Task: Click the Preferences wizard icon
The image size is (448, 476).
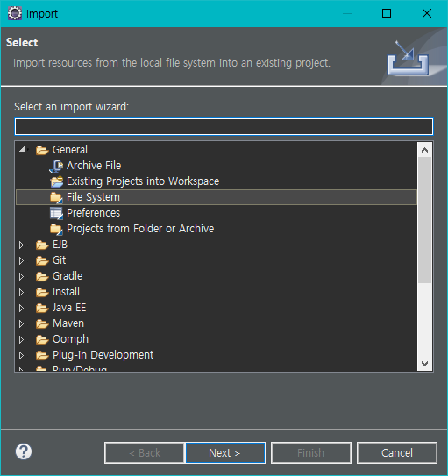Action: [56, 213]
